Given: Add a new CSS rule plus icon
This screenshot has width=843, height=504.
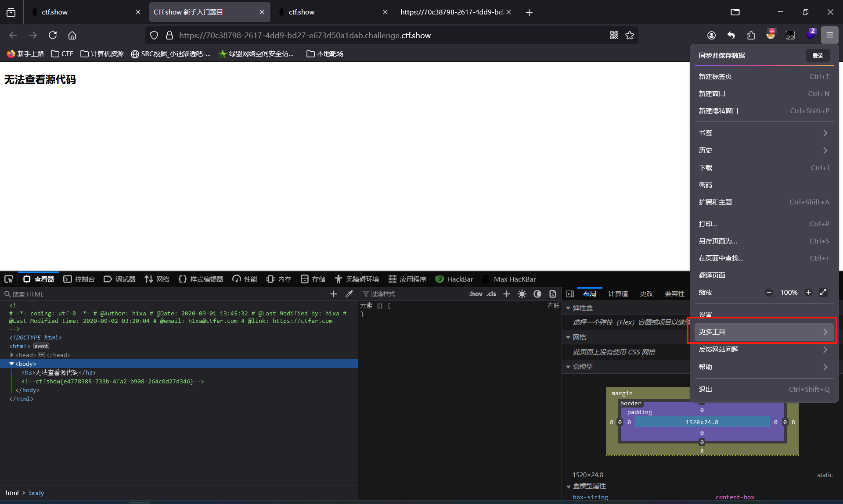Looking at the screenshot, I should pyautogui.click(x=507, y=294).
